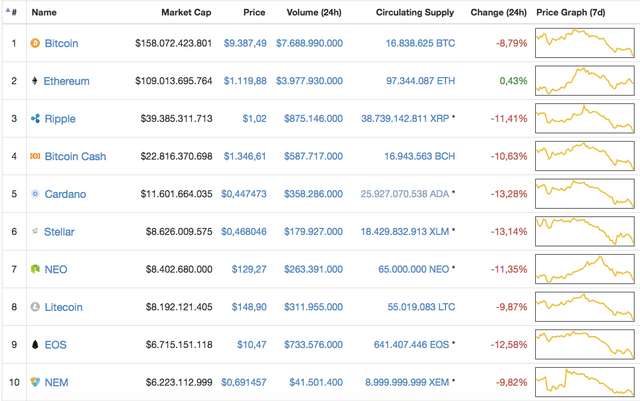This screenshot has height=401, width=640.
Task: Click Ripple price $1,02
Action: (254, 118)
